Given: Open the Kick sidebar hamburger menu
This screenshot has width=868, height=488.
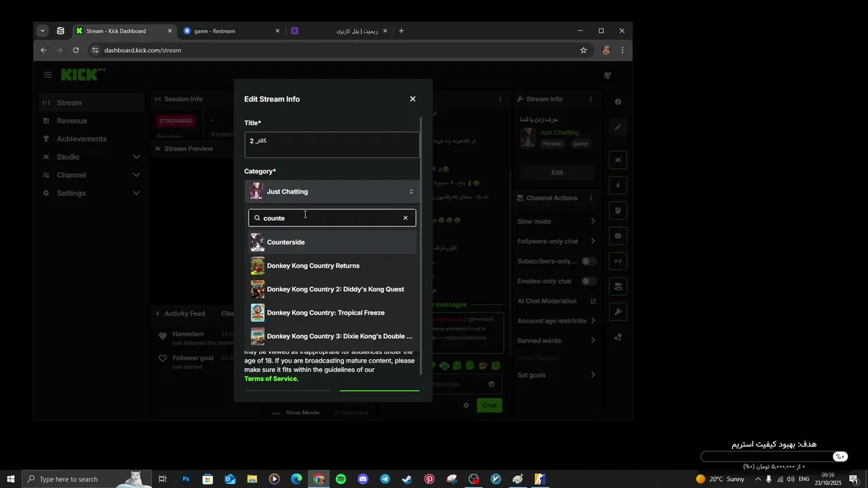Looking at the screenshot, I should tap(47, 75).
